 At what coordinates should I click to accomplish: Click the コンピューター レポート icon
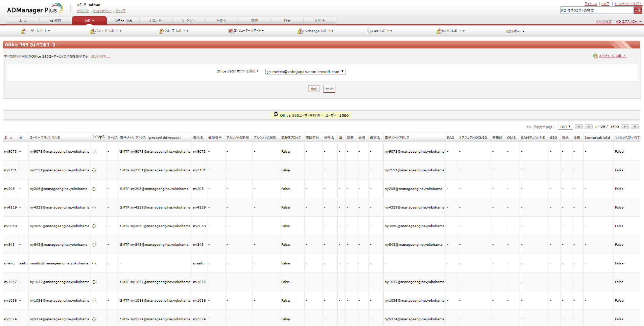click(x=231, y=31)
